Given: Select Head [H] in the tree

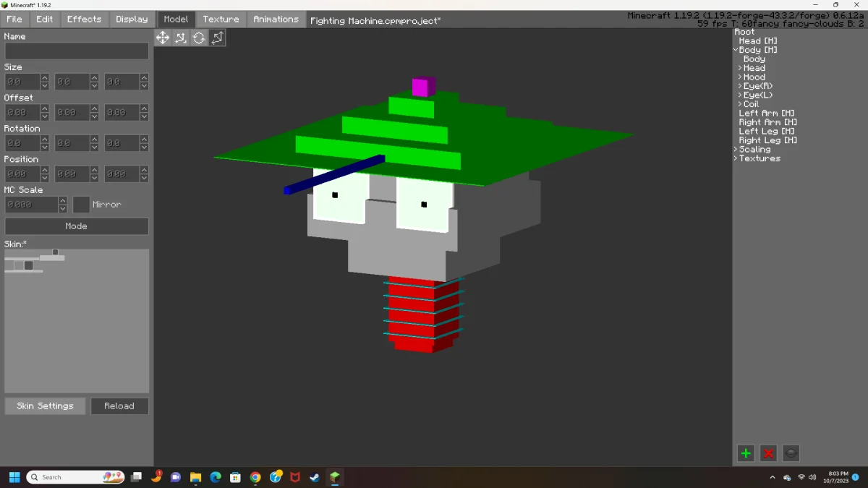Looking at the screenshot, I should pyautogui.click(x=758, y=41).
